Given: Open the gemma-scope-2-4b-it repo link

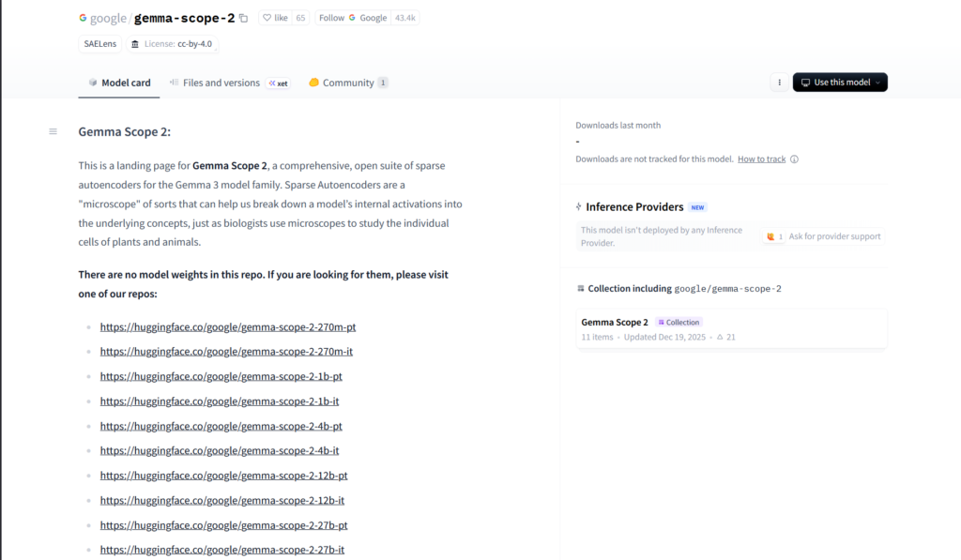Looking at the screenshot, I should (220, 450).
